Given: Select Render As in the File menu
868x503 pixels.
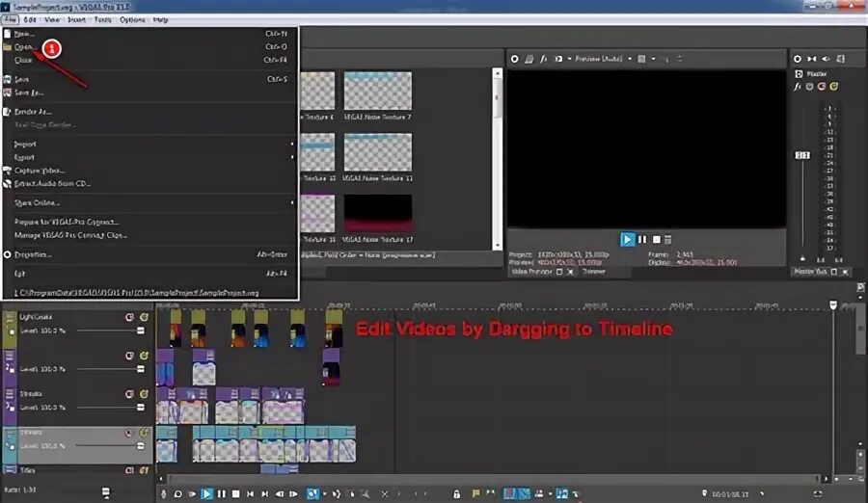Looking at the screenshot, I should tap(149, 111).
